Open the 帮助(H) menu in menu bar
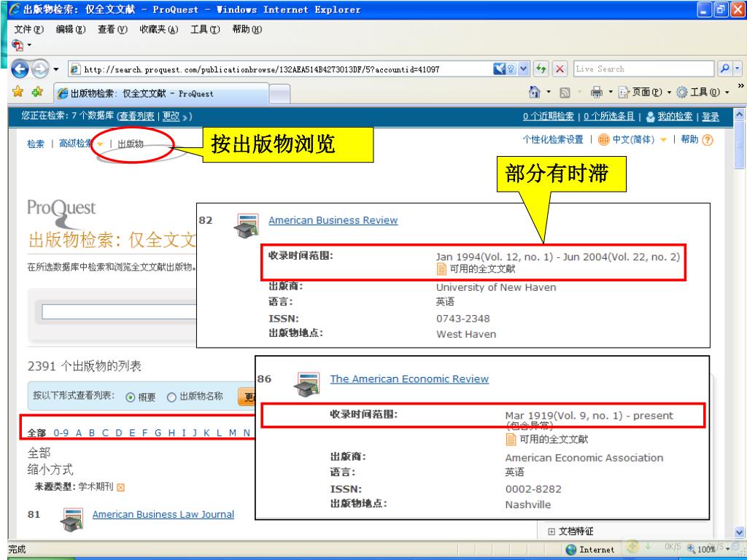This screenshot has height=560, width=747. (x=247, y=29)
